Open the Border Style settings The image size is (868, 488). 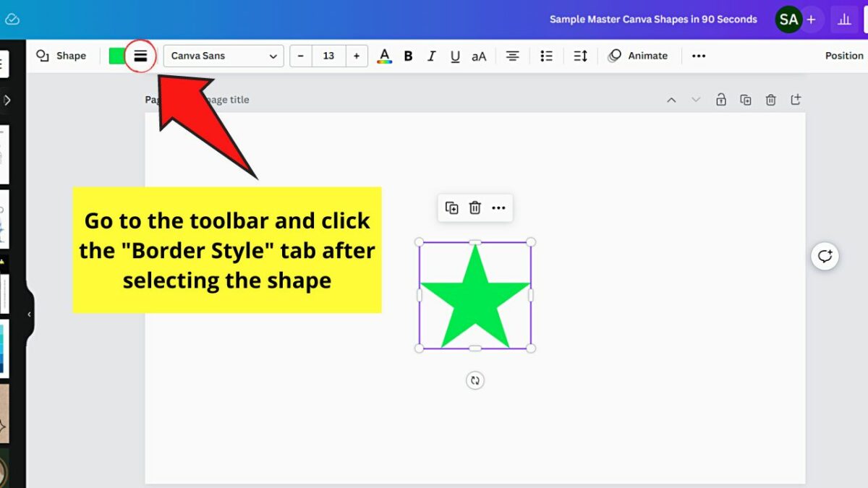[140, 56]
